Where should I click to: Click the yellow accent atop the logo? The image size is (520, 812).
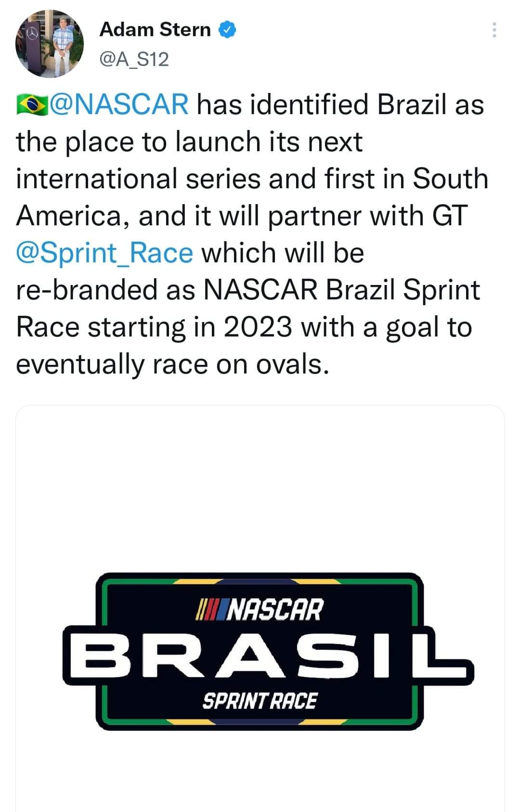click(193, 581)
